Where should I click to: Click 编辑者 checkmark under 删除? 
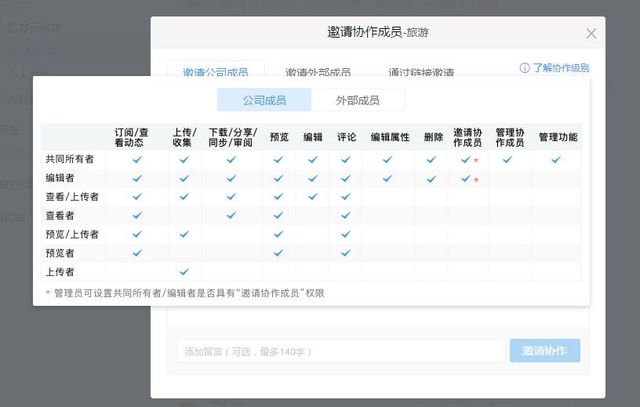[431, 179]
